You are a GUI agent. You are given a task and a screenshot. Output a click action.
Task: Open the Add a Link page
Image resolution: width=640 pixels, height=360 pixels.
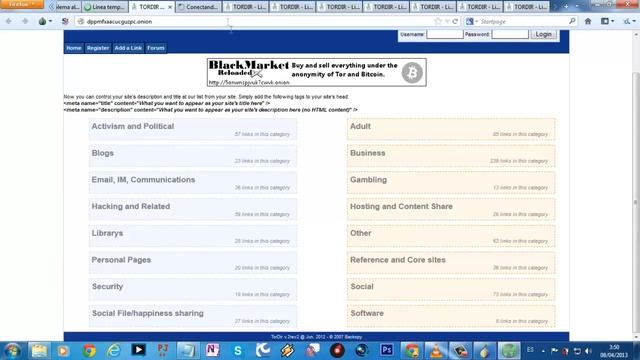(x=128, y=48)
